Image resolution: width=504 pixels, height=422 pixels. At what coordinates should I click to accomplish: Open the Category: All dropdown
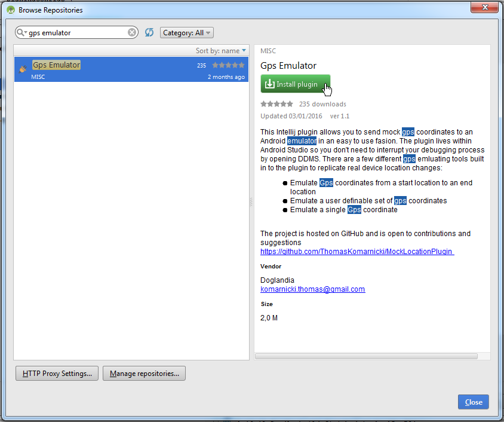pyautogui.click(x=187, y=32)
